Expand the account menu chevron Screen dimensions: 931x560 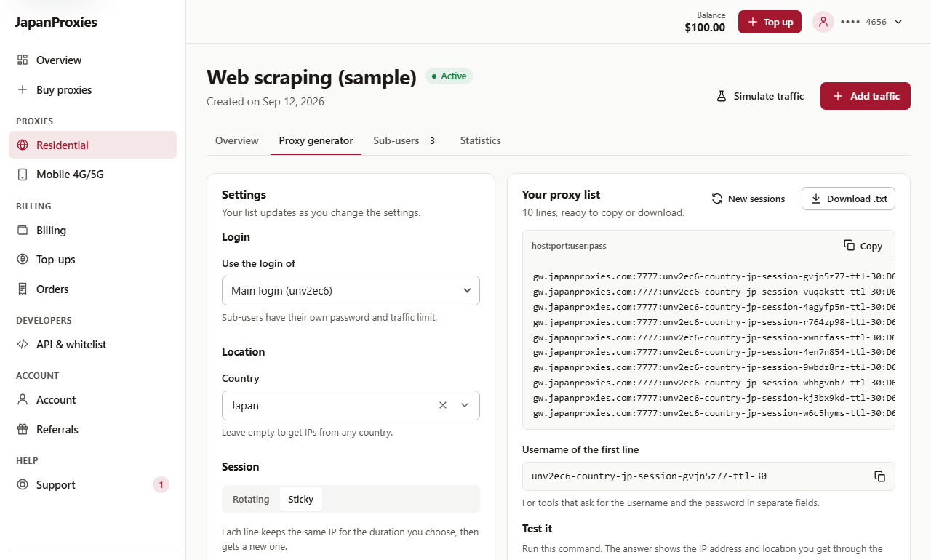pyautogui.click(x=898, y=22)
